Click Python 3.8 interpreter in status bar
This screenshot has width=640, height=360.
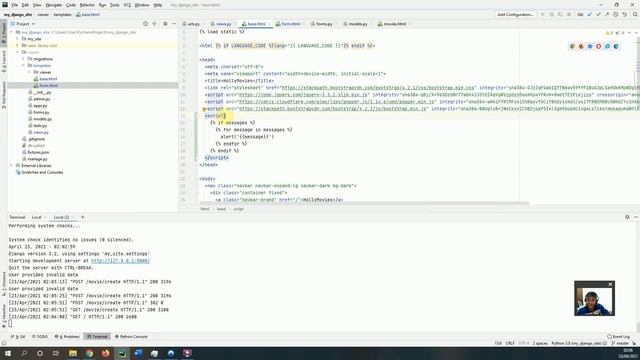(x=579, y=343)
